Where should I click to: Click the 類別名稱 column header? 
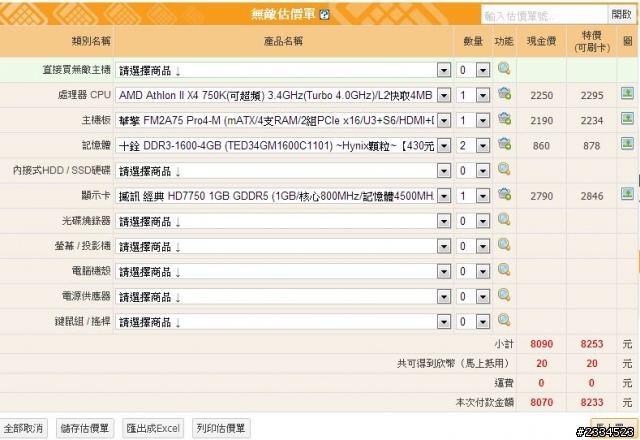click(x=91, y=41)
